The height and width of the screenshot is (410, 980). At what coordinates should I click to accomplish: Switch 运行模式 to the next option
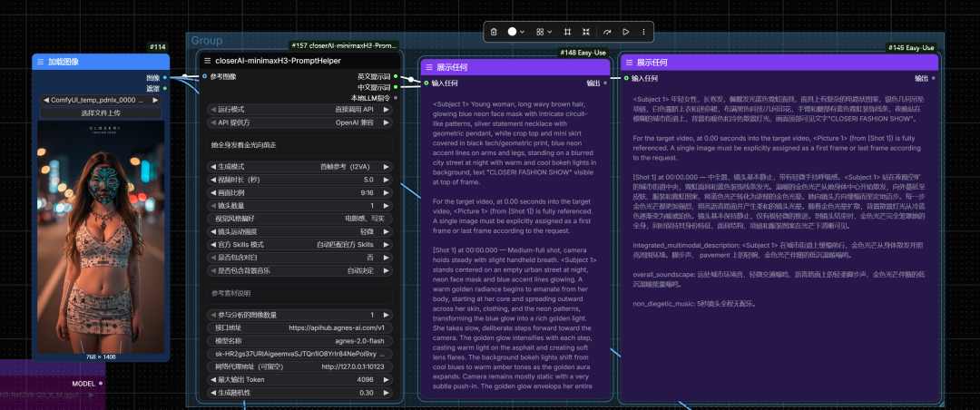click(386, 110)
